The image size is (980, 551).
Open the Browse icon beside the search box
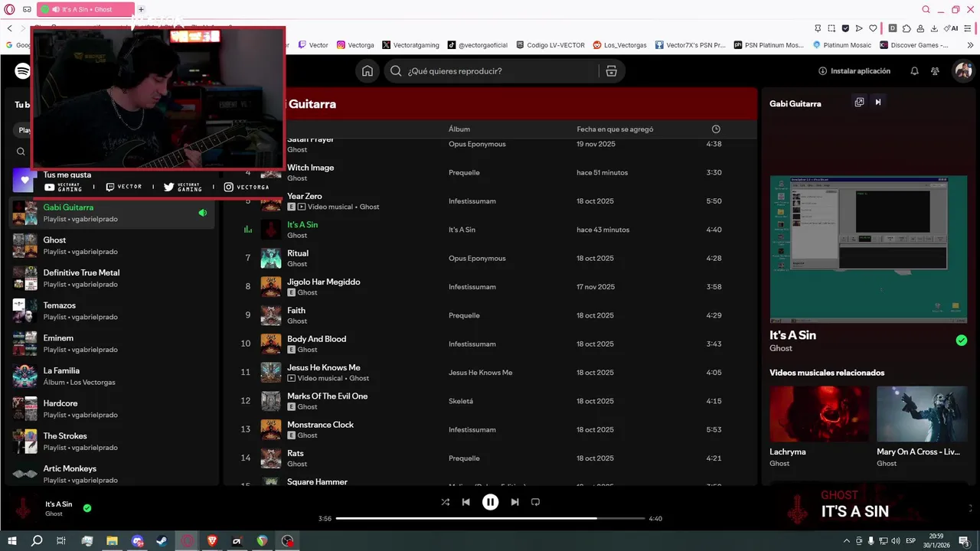click(x=611, y=71)
